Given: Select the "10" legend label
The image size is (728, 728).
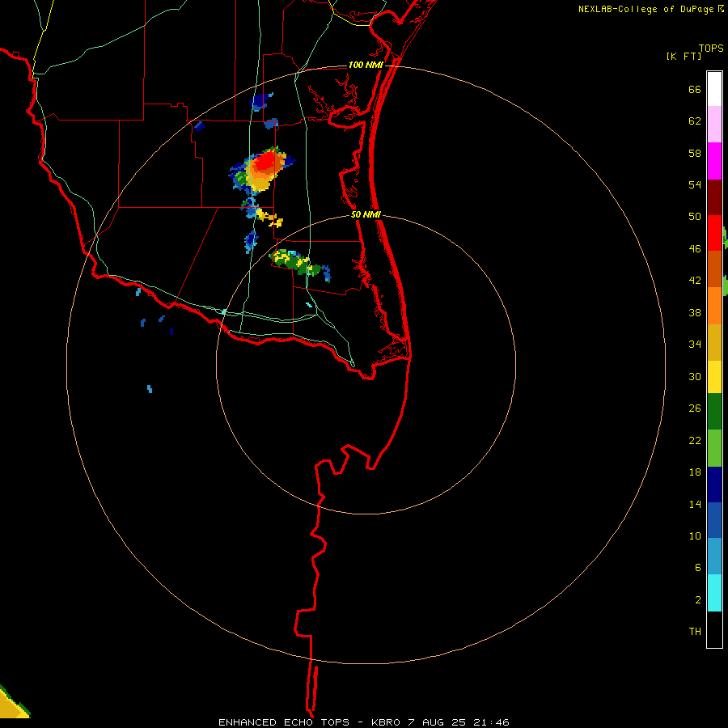Looking at the screenshot, I should point(695,535).
